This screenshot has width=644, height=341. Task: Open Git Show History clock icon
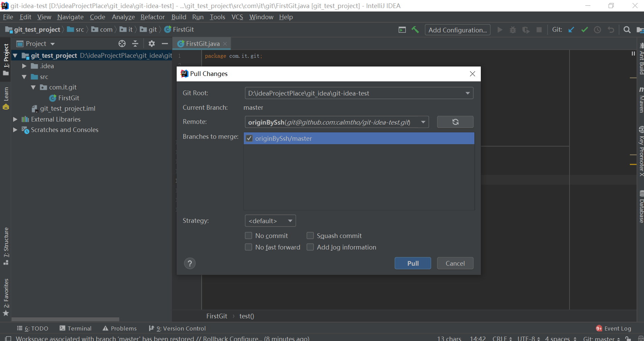coord(597,30)
